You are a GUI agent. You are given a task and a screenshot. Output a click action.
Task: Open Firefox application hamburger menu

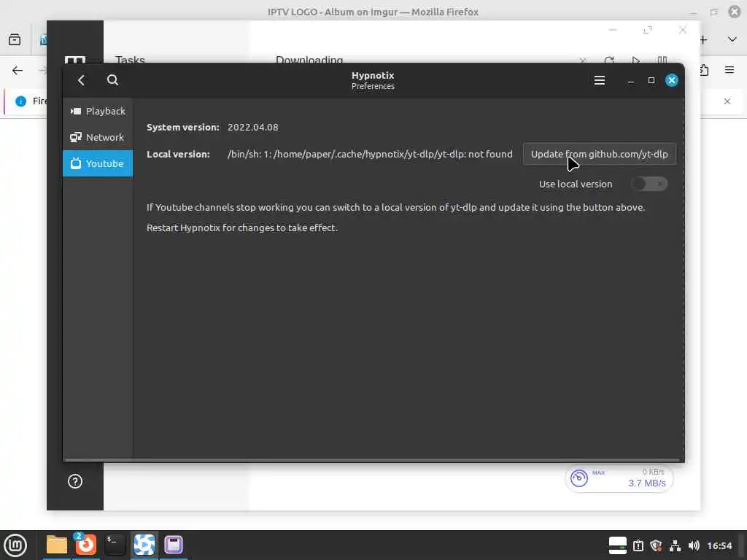pyautogui.click(x=729, y=70)
